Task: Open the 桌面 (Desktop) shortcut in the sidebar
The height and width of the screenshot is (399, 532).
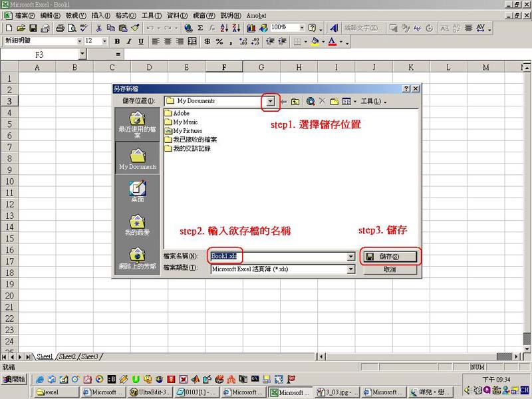Action: [x=137, y=191]
